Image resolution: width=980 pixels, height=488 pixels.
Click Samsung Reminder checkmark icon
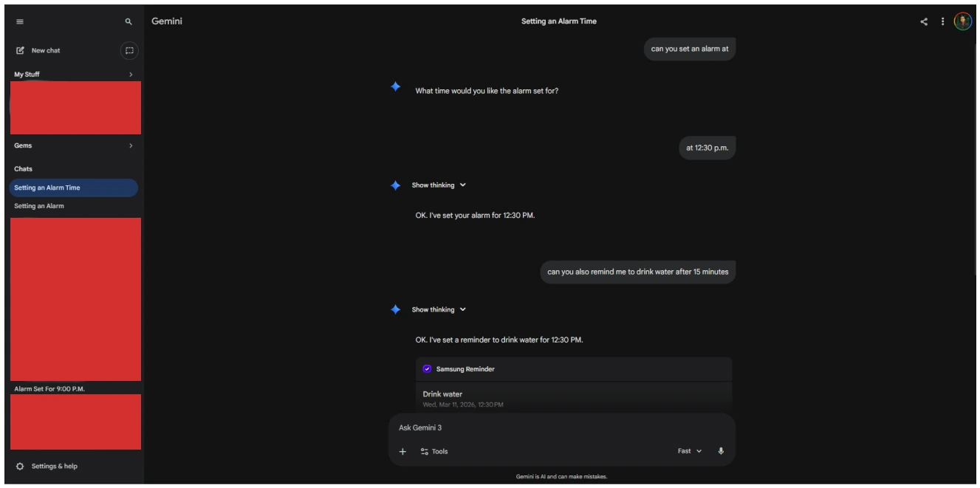coord(427,369)
